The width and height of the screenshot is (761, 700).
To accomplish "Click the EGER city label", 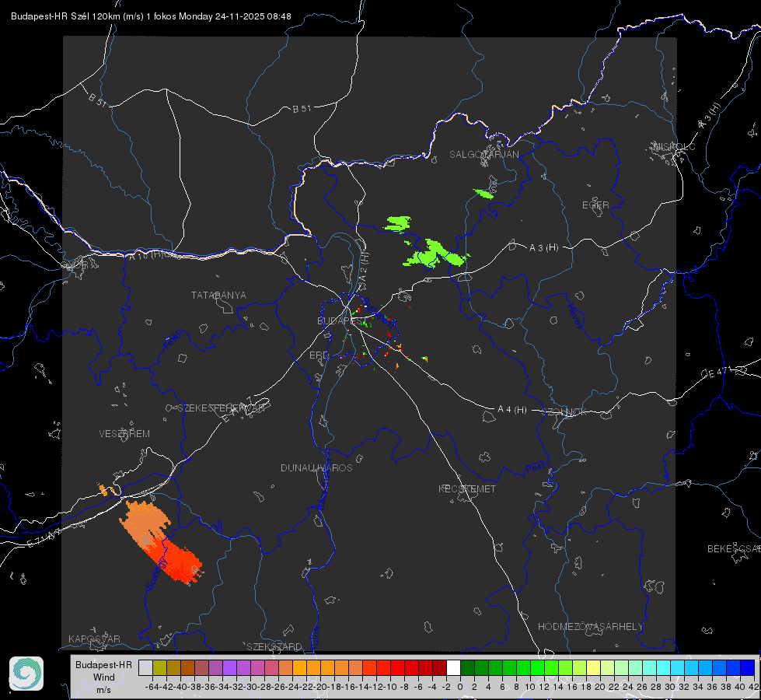I will pyautogui.click(x=595, y=205).
